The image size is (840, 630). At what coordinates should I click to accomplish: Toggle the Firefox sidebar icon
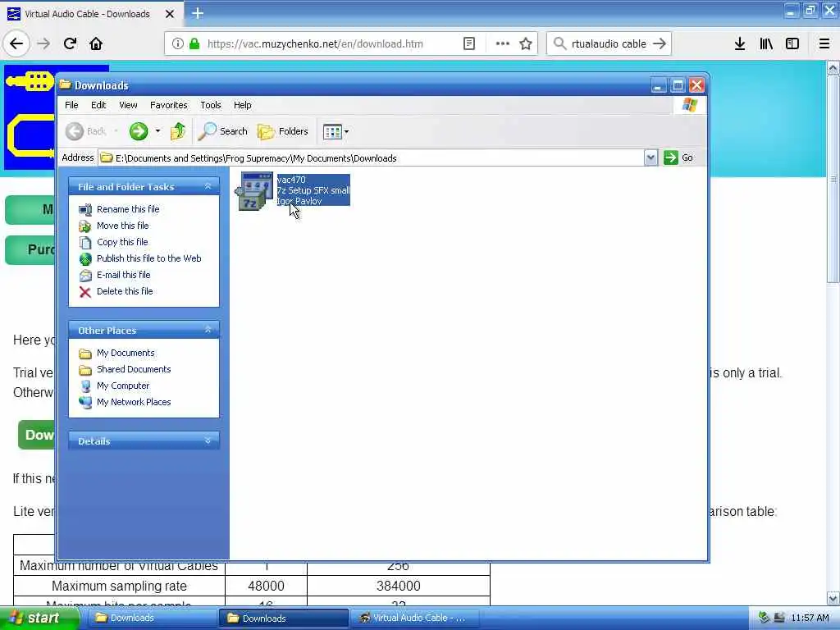coord(792,43)
